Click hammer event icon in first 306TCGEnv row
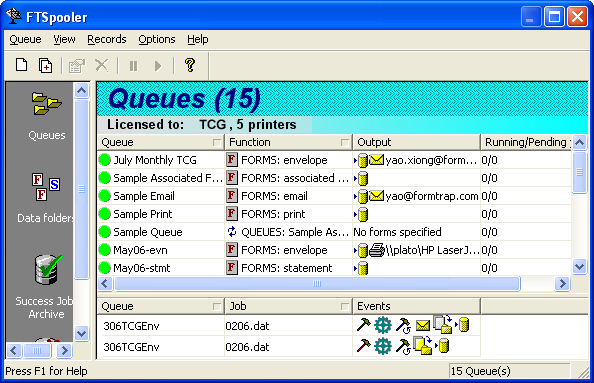The image size is (594, 383). coord(364,325)
